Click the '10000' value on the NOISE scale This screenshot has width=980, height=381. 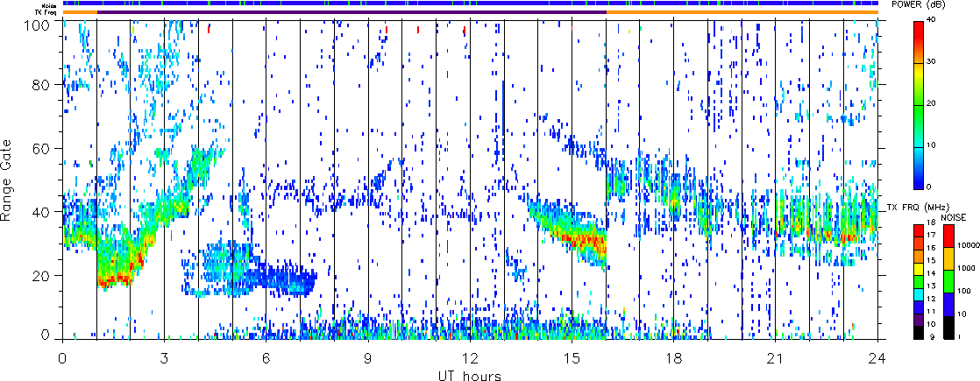[x=968, y=245]
